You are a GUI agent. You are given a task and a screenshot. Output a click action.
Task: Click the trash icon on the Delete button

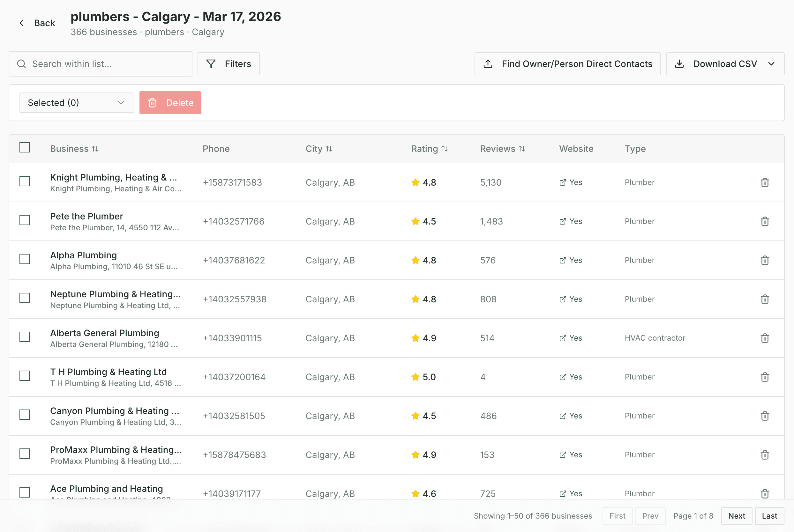pos(153,102)
